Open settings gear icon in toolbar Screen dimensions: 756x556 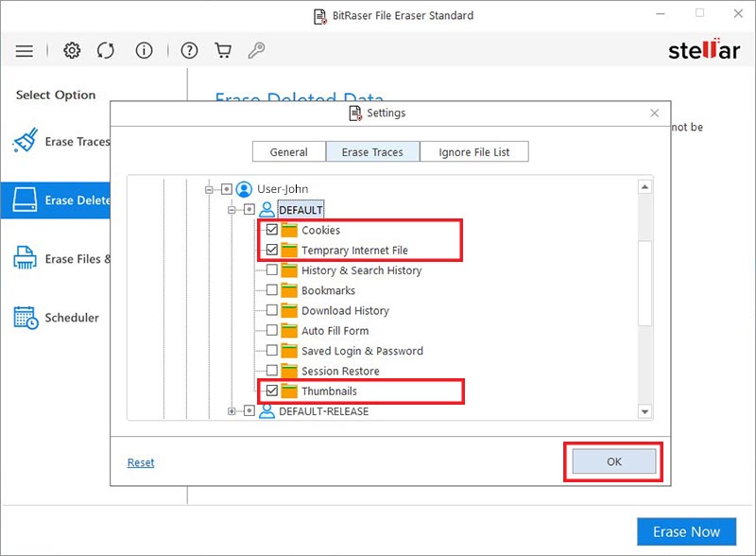(72, 51)
